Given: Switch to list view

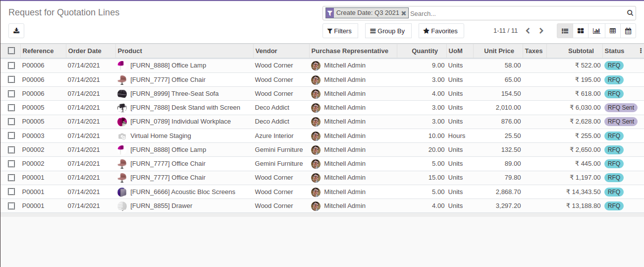Looking at the screenshot, I should (565, 31).
